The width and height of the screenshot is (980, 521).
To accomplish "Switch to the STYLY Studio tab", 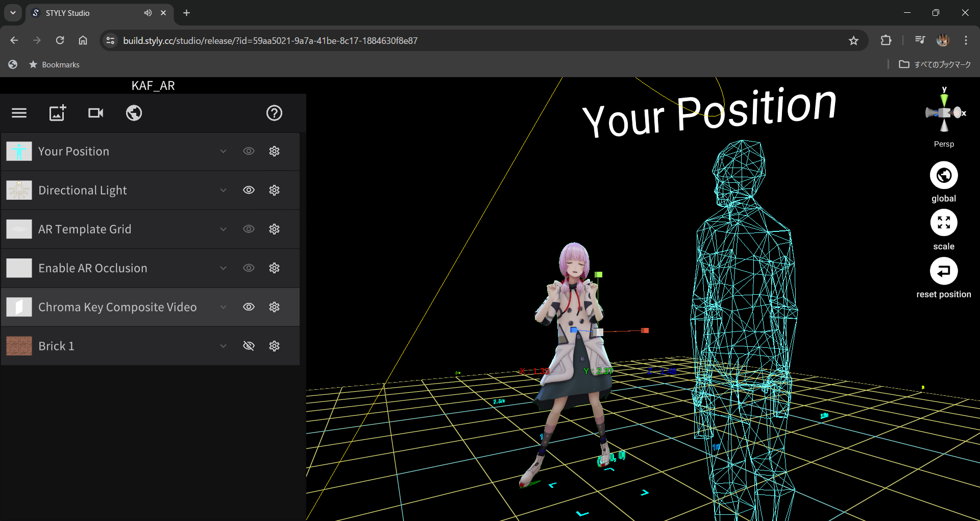I will point(100,13).
